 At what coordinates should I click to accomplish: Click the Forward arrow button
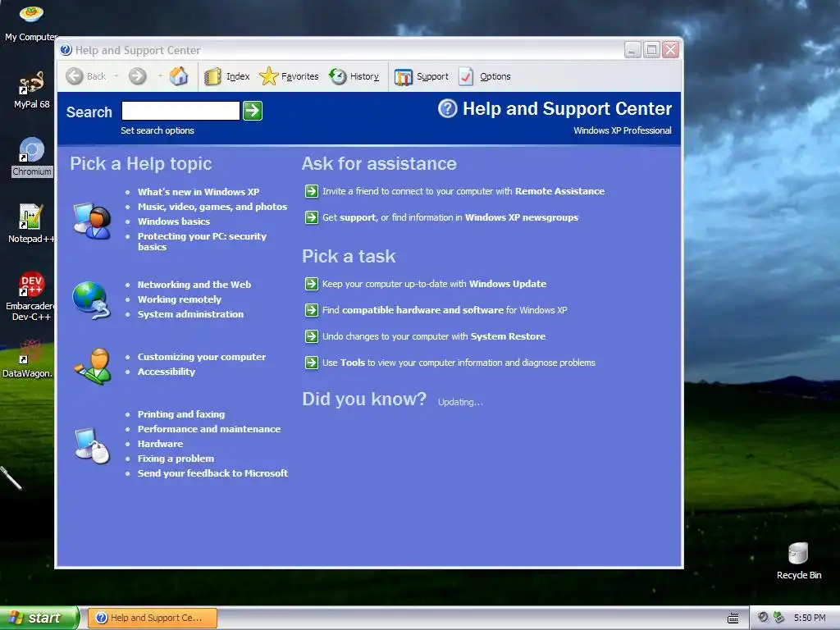click(138, 76)
